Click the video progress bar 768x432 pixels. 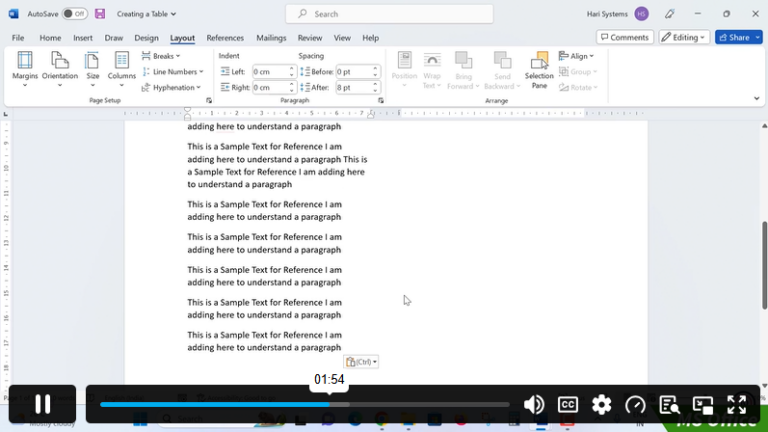pyautogui.click(x=305, y=405)
